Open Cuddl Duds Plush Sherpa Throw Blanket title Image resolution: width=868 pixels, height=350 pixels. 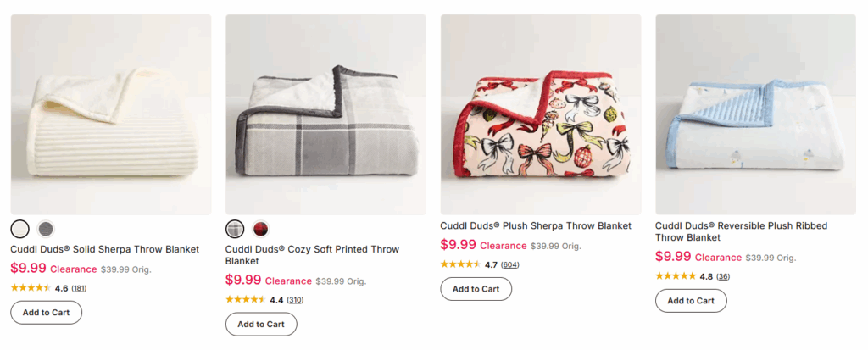pos(536,226)
